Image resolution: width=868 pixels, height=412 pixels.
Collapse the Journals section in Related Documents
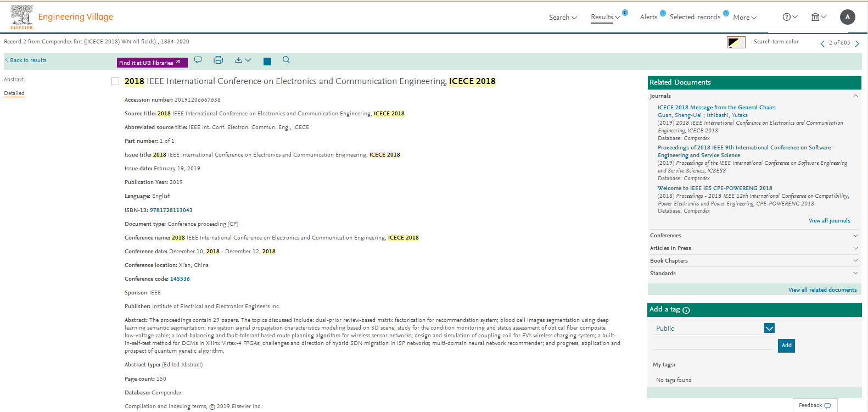(855, 96)
